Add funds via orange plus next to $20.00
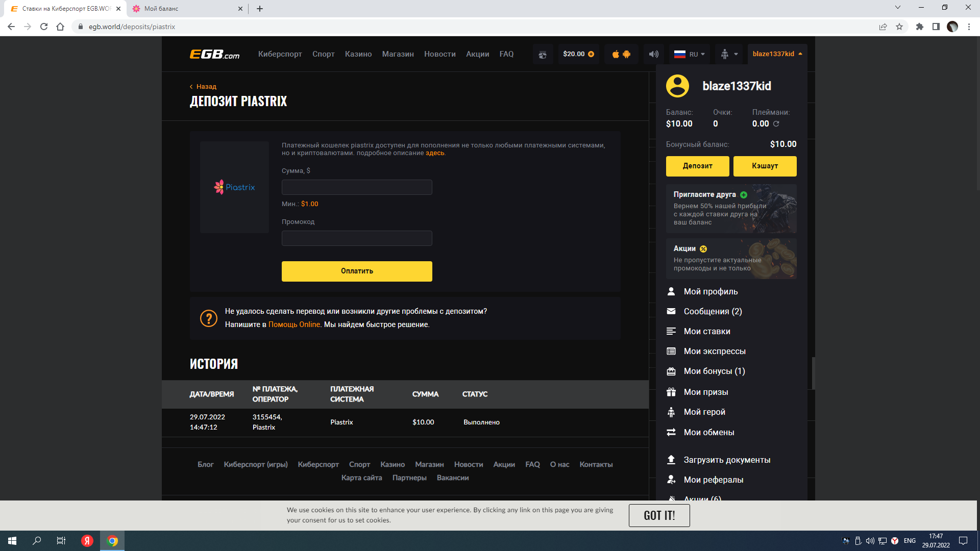The height and width of the screenshot is (551, 980). coord(591,54)
